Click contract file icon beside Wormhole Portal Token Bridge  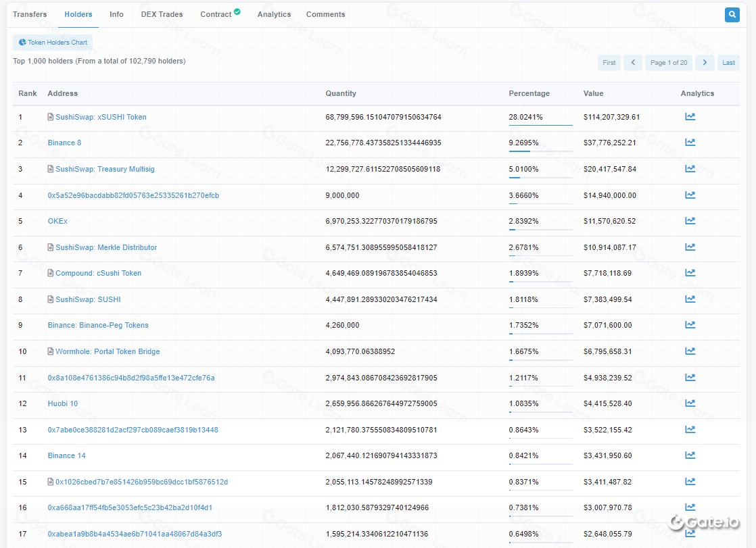click(x=51, y=351)
